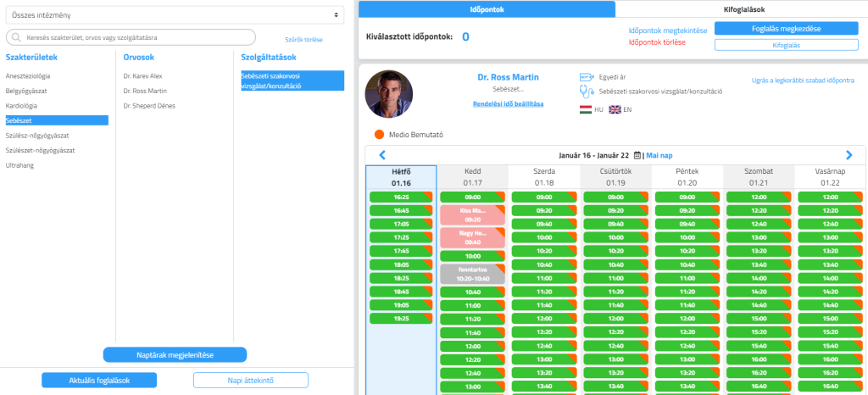This screenshot has height=395, width=868.
Task: Select Kardiológia specialty
Action: pos(21,106)
